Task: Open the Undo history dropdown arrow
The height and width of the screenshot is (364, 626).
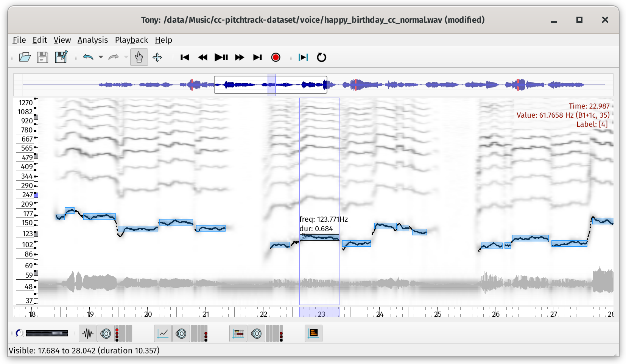Action: 101,57
